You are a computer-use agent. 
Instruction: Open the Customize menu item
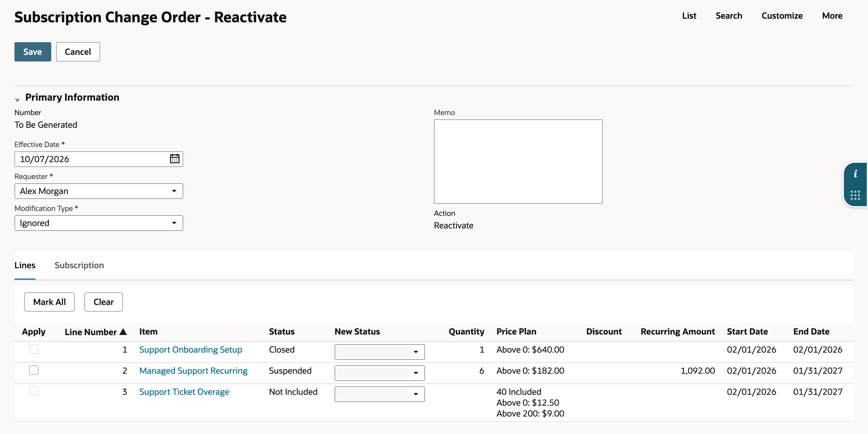pyautogui.click(x=782, y=16)
